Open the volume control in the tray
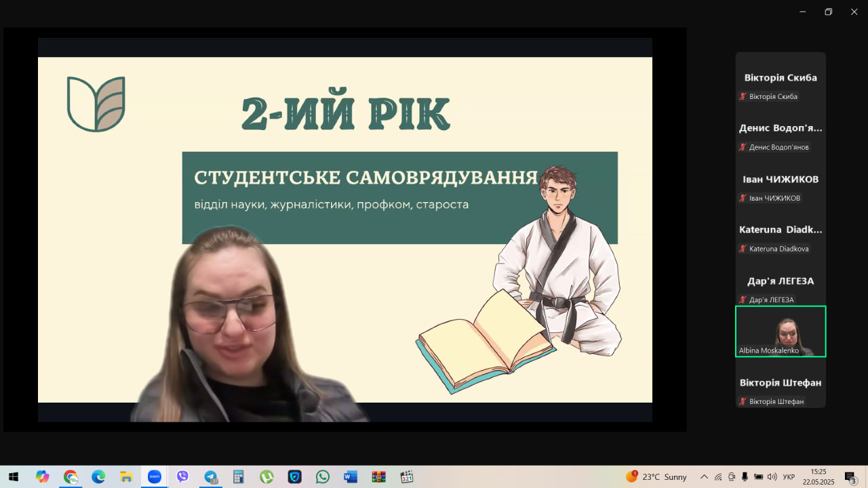The image size is (868, 488). tap(772, 476)
